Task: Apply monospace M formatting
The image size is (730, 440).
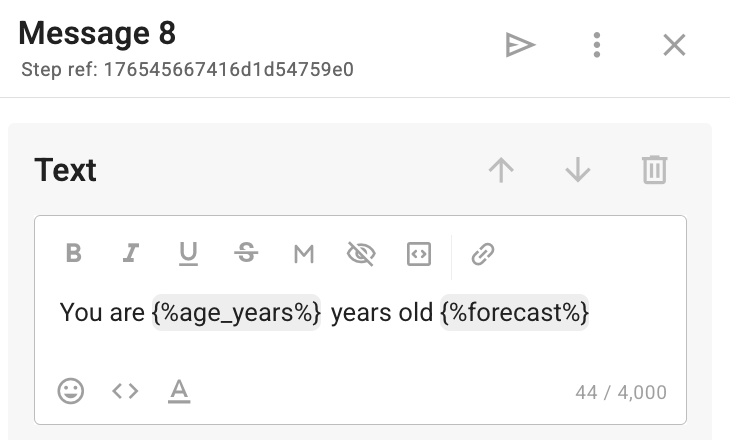Action: 304,254
